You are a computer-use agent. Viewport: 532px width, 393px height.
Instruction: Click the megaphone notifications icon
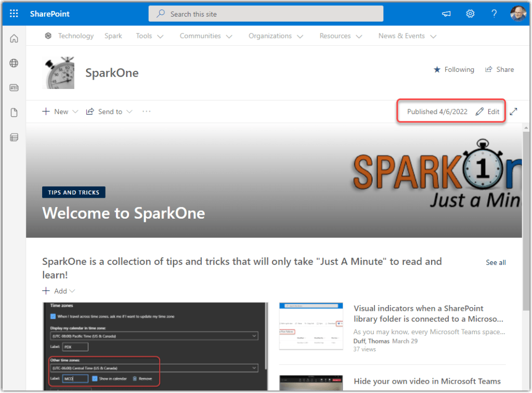[446, 14]
